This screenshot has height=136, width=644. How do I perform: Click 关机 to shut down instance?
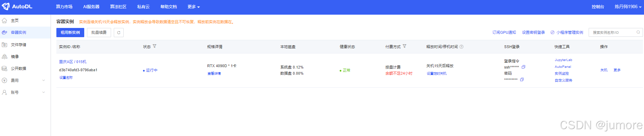click(604, 70)
